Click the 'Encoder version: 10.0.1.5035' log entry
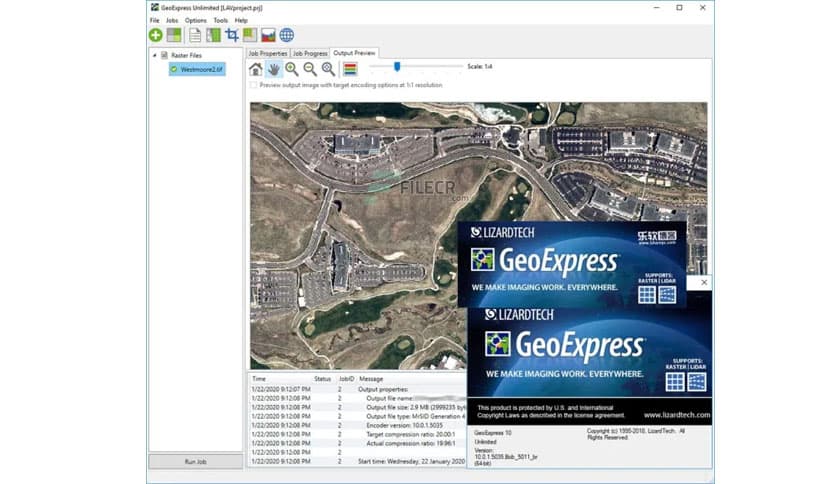Viewport: 836px width, 484px height. pos(404,425)
